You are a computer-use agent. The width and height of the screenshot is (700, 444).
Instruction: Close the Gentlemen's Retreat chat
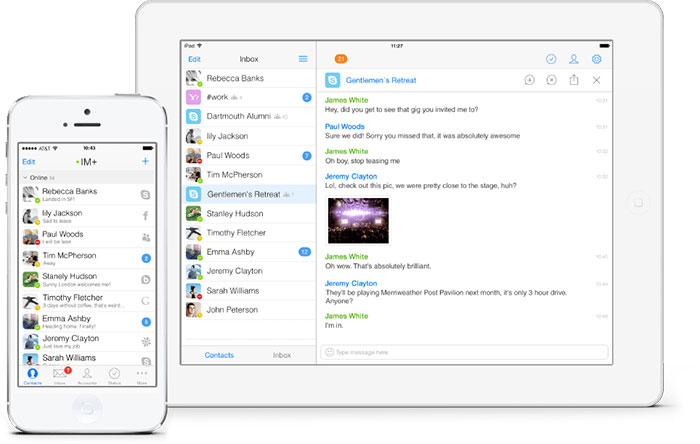(596, 80)
